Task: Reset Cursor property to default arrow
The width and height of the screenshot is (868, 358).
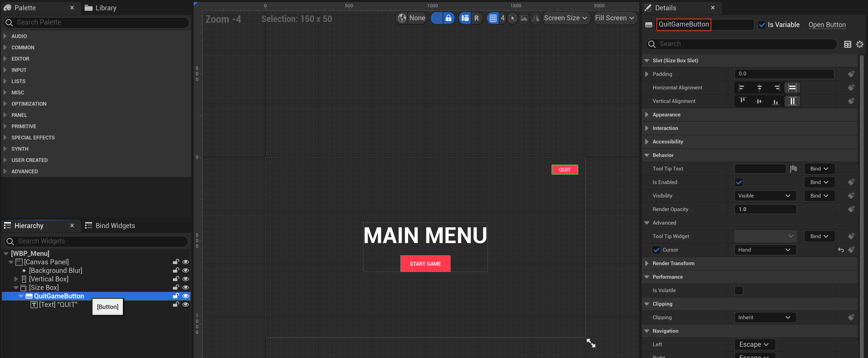Action: [x=841, y=250]
